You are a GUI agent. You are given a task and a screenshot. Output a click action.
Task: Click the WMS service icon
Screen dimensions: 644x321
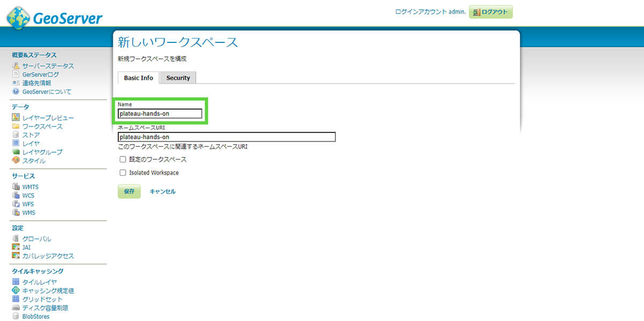coord(16,213)
